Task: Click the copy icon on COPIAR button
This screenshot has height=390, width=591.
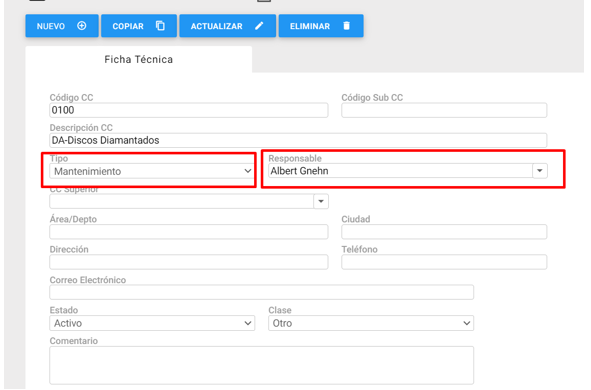Action: (x=160, y=26)
